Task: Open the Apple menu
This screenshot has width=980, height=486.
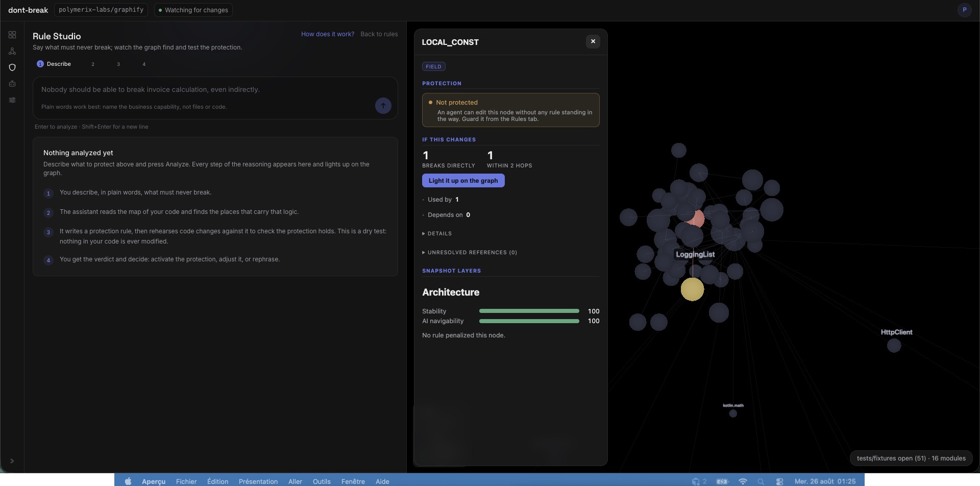Action: click(x=128, y=481)
